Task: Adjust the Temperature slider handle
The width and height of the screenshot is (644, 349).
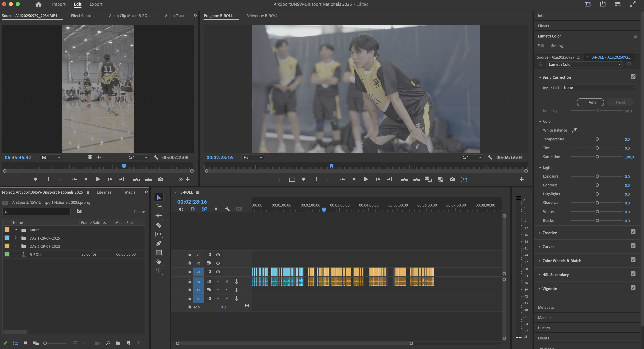Action: point(597,139)
